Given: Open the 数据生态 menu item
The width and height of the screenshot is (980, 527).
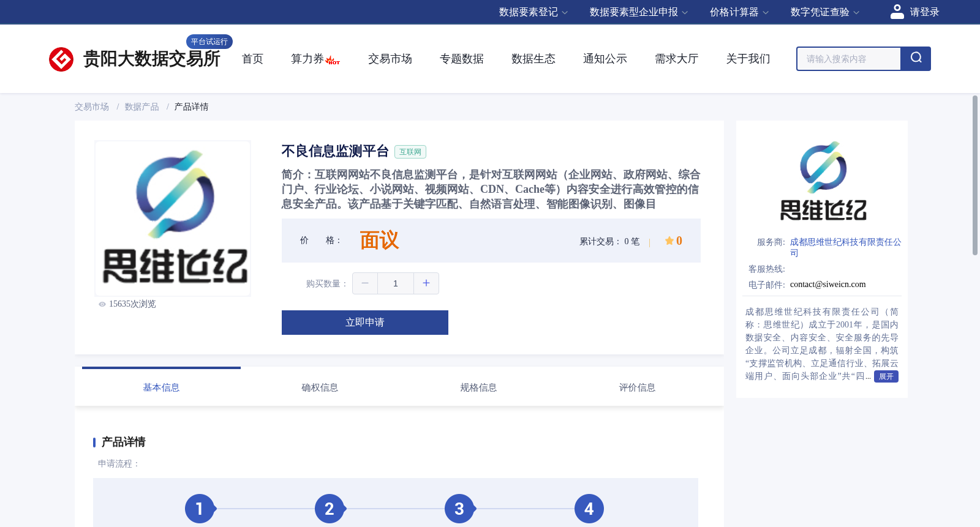Looking at the screenshot, I should point(533,59).
